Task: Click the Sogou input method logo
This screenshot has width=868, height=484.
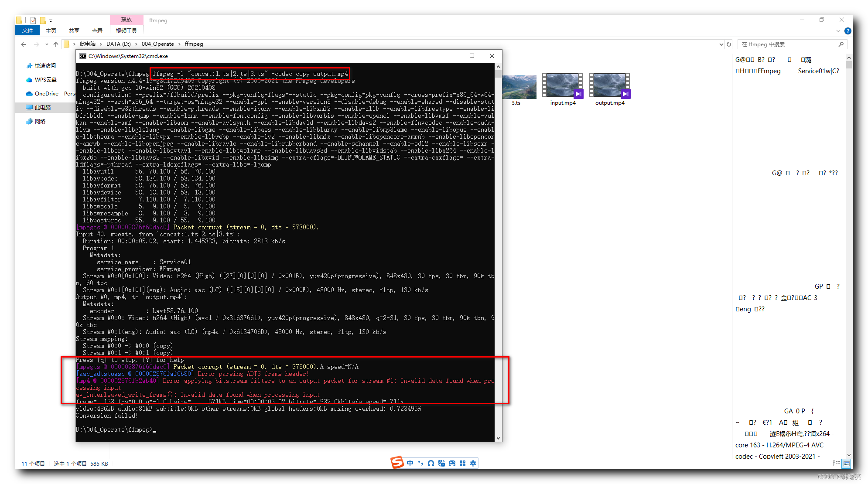Action: pos(397,463)
